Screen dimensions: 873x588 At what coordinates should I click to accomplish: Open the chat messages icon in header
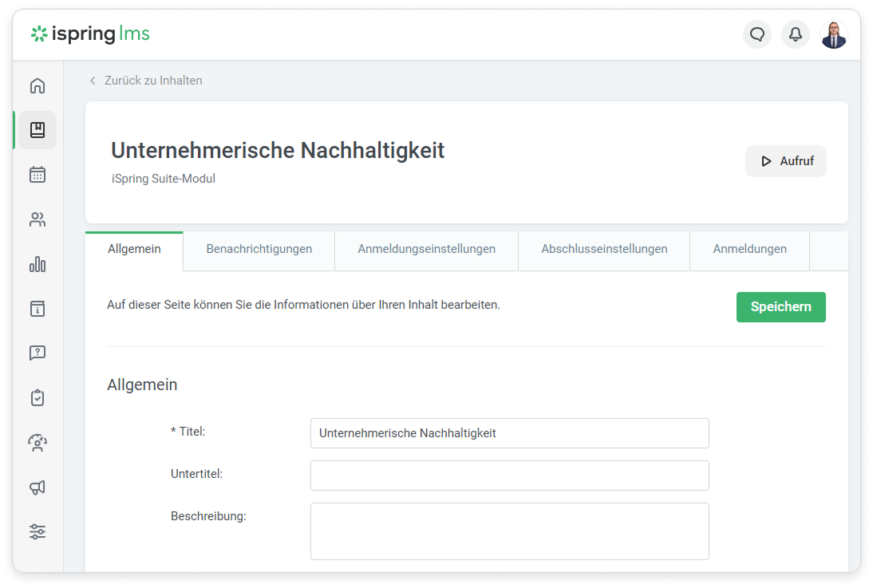[x=756, y=34]
